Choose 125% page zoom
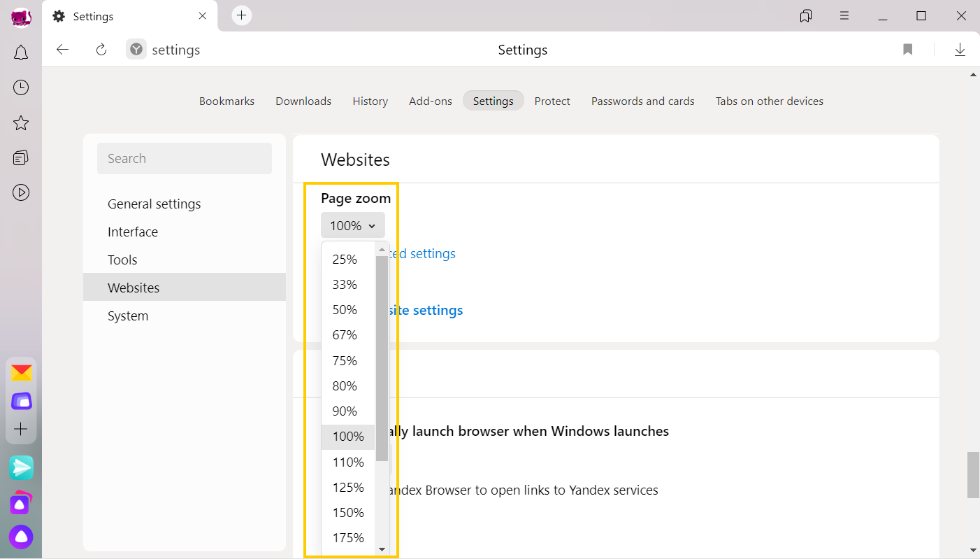The image size is (980, 559). [x=348, y=488]
